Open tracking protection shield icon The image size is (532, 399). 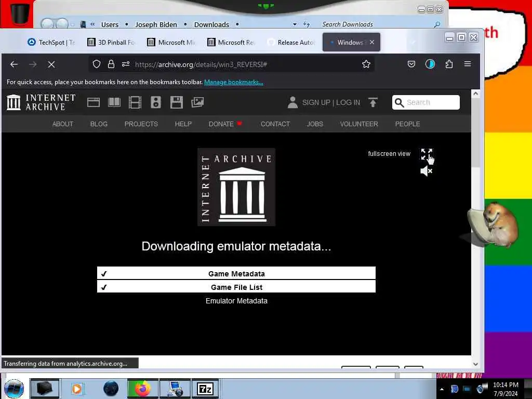coord(96,64)
